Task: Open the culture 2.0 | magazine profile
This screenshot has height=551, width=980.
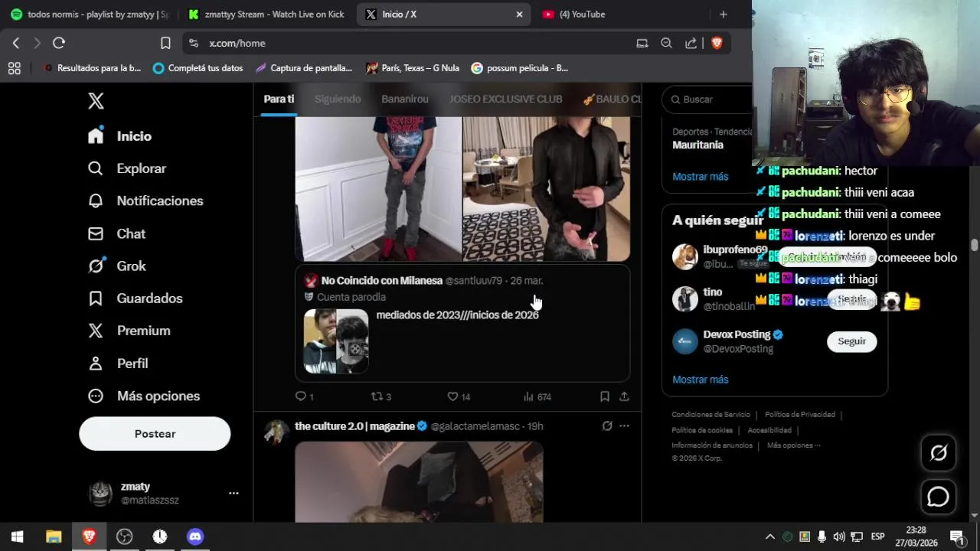Action: pos(354,426)
